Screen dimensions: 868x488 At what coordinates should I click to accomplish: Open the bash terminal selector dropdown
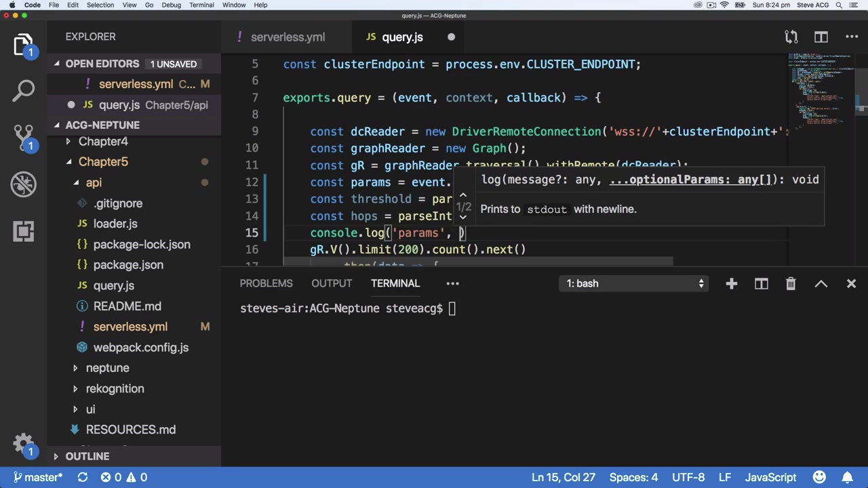point(635,283)
